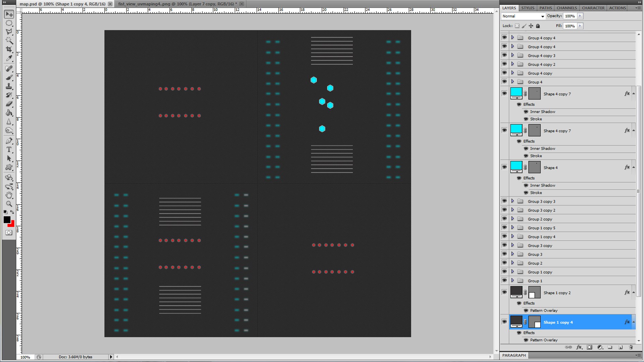Select the Move tool
644x362 pixels.
click(x=9, y=14)
